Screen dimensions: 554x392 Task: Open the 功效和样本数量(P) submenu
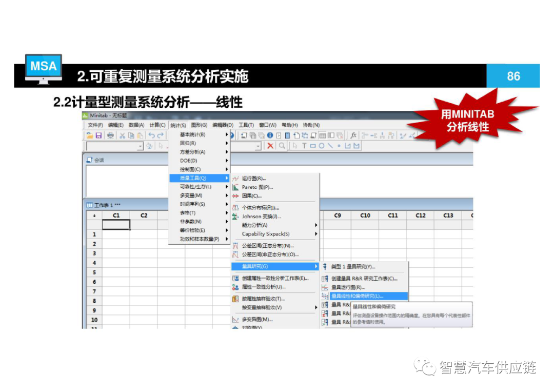coord(200,239)
